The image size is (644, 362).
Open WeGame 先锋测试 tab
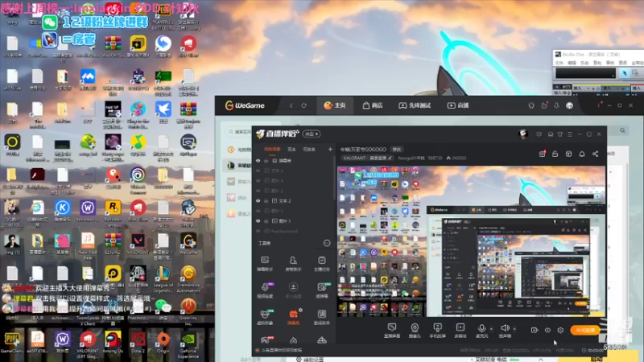[415, 105]
